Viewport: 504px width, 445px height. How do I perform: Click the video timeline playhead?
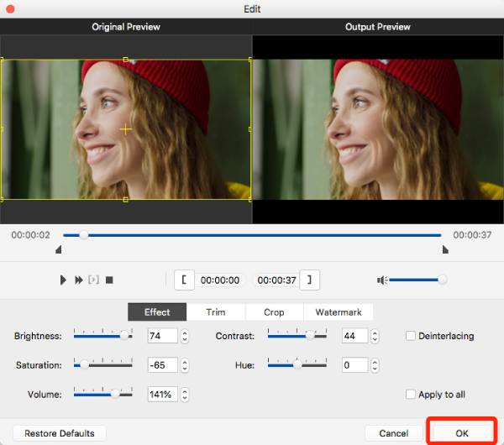[84, 235]
